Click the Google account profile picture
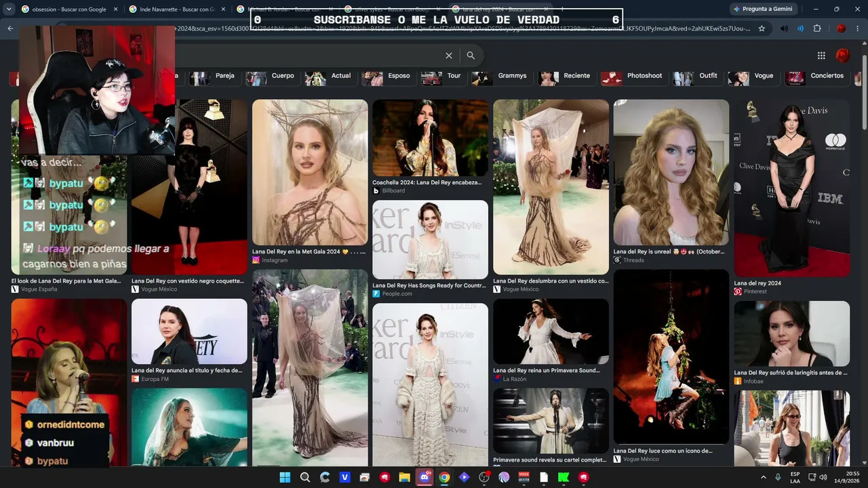This screenshot has width=868, height=488. pyautogui.click(x=843, y=56)
